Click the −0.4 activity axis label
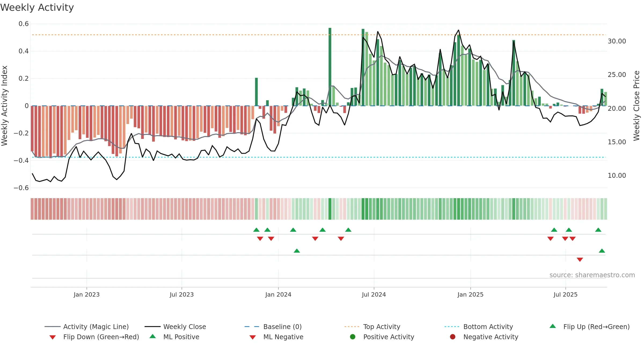Screen dimensions: 644x362 21,161
